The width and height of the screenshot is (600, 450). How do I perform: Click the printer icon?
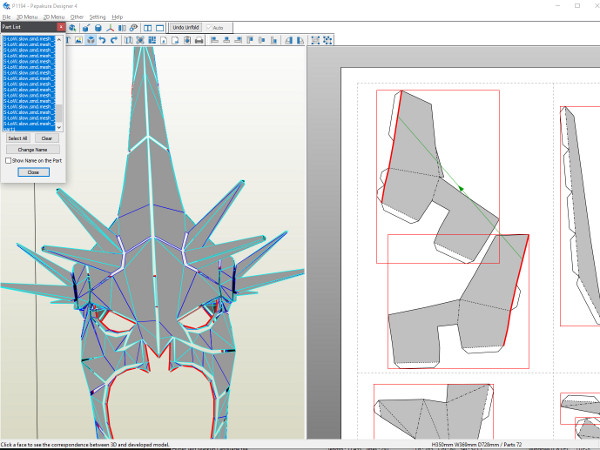click(x=199, y=40)
